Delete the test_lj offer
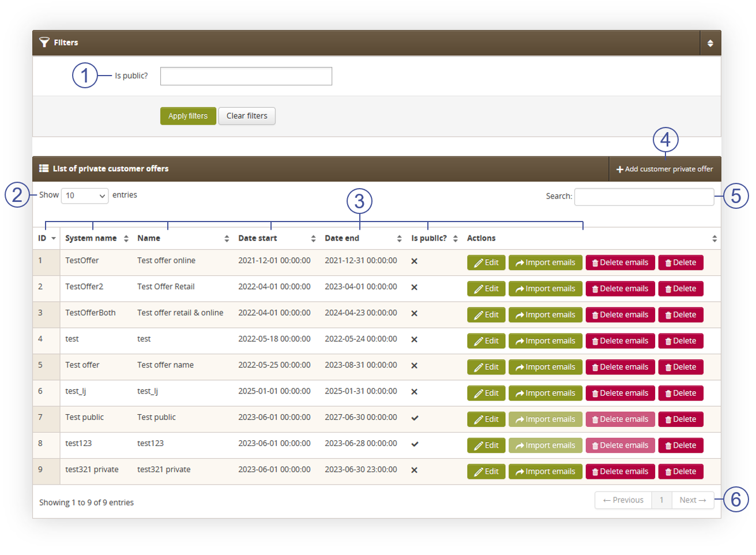The height and width of the screenshot is (555, 756). pyautogui.click(x=681, y=393)
